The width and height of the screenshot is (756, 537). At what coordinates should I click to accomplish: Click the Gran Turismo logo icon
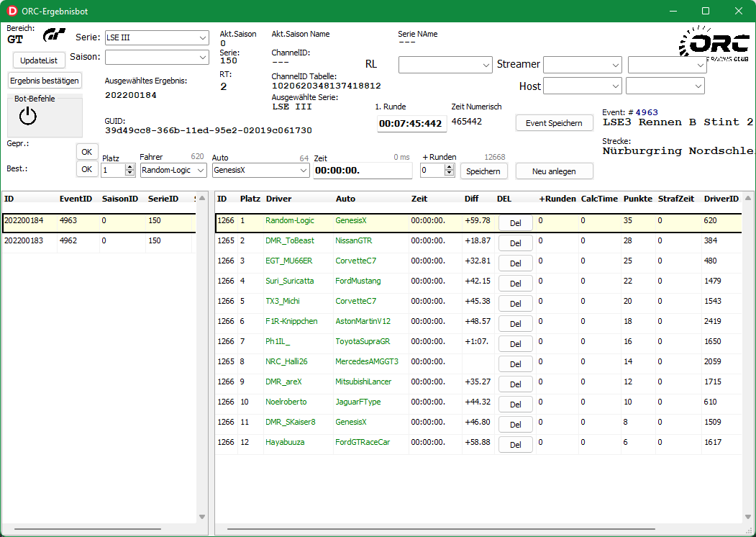point(55,35)
